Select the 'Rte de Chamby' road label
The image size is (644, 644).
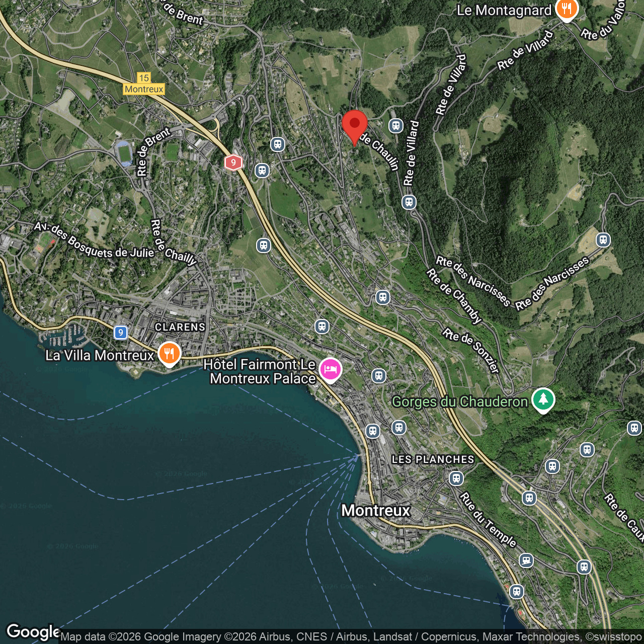click(x=454, y=296)
